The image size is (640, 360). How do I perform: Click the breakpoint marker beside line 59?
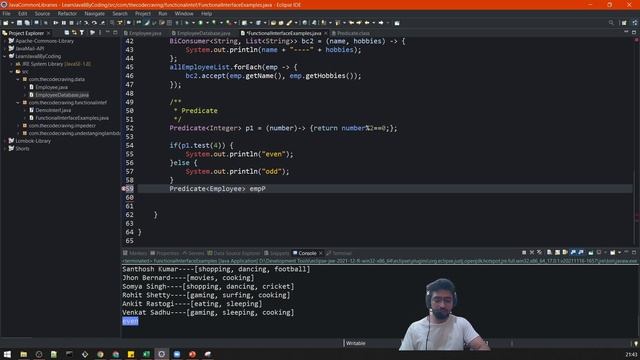pos(123,189)
